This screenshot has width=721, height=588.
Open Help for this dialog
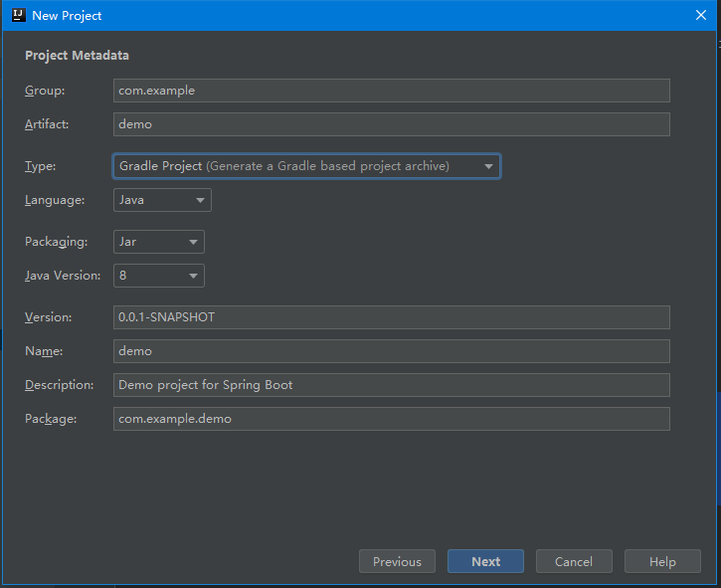click(662, 562)
